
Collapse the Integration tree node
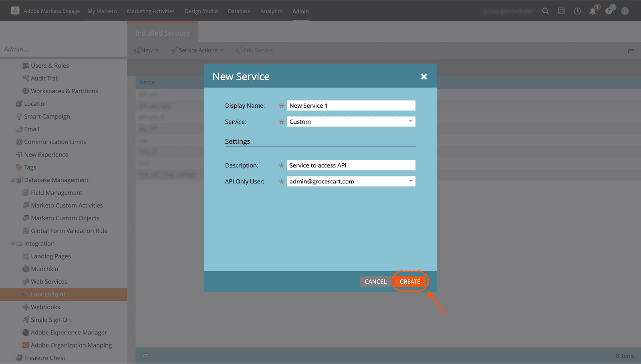12,243
